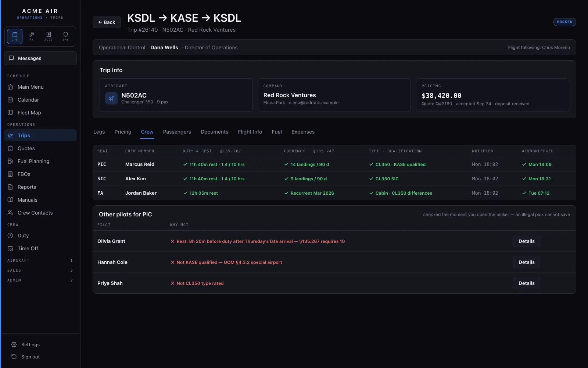The image size is (588, 368).
Task: Expand the AIRCRAFT sidebar group
Action: pyautogui.click(x=40, y=260)
